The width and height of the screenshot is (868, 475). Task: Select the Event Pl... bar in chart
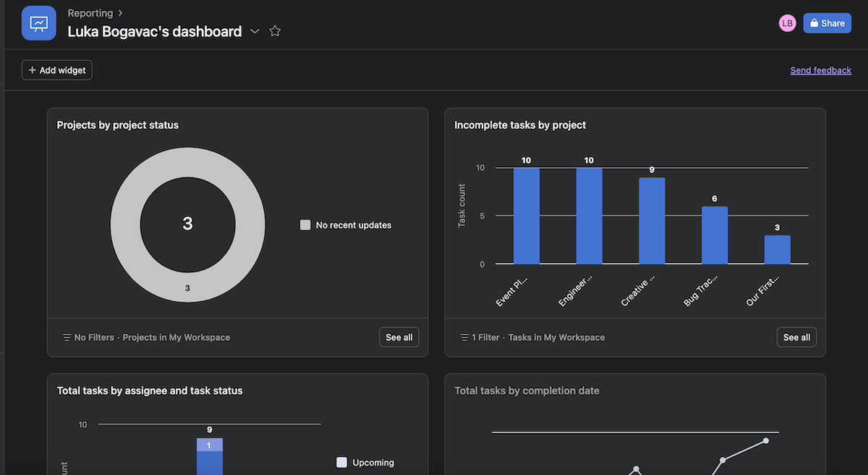(527, 216)
